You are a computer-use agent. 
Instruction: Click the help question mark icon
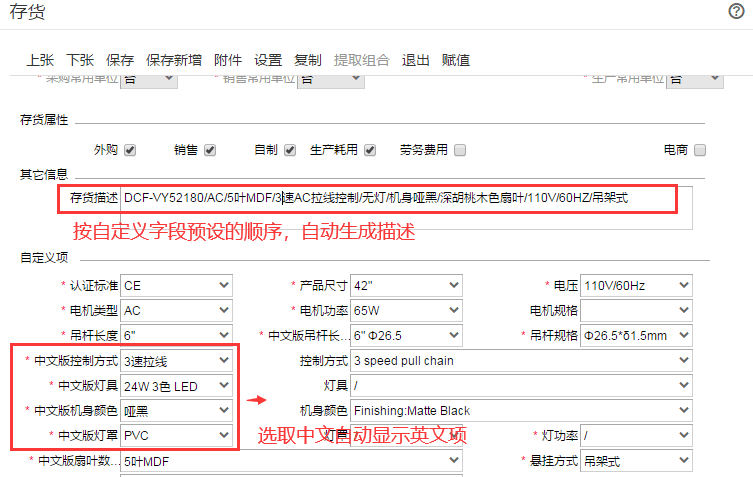coord(736,11)
